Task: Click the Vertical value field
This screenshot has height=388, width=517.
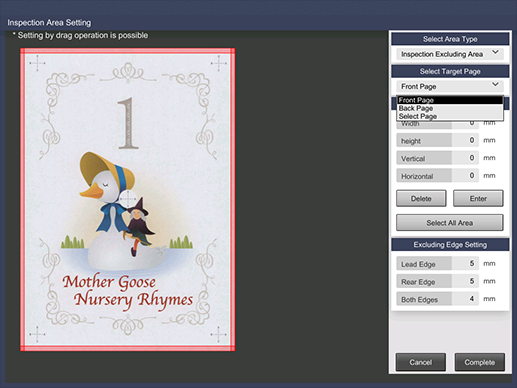Action: pyautogui.click(x=465, y=158)
